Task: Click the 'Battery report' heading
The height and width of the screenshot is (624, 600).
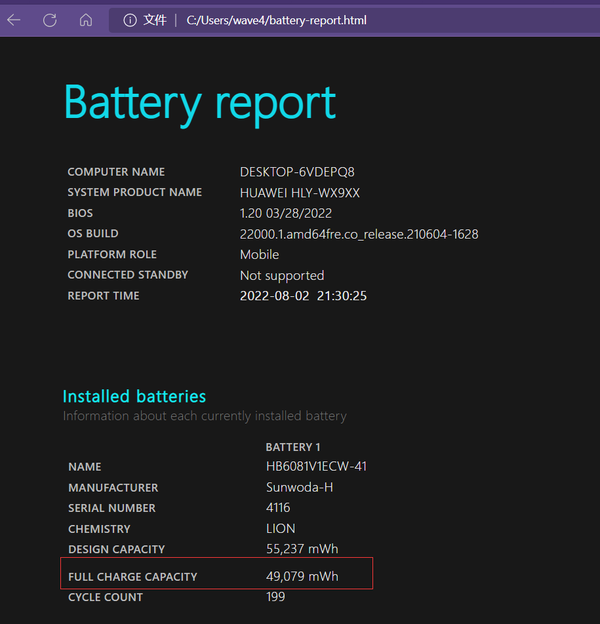Action: coord(200,104)
